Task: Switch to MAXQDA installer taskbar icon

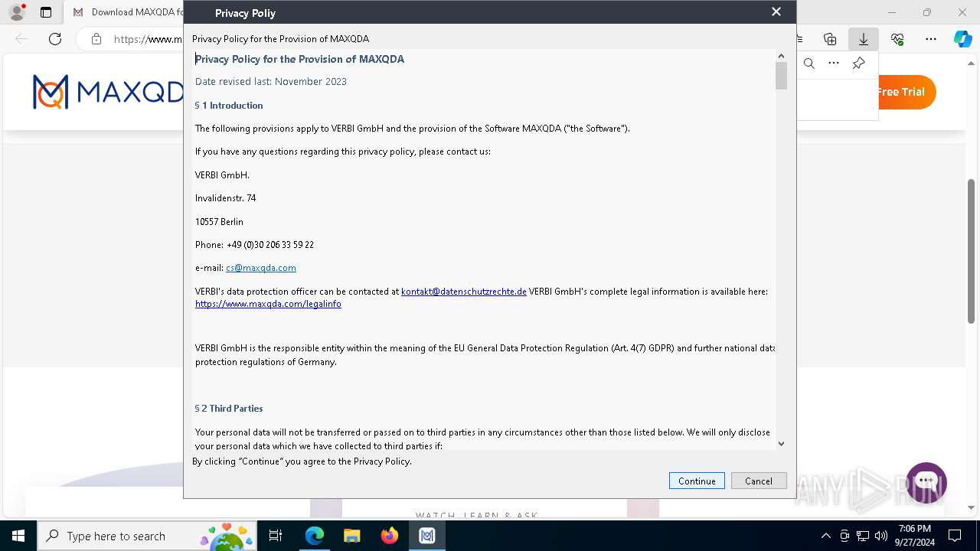Action: pos(427,536)
